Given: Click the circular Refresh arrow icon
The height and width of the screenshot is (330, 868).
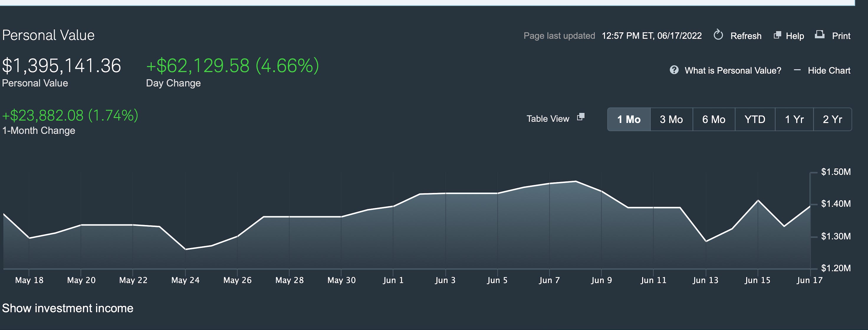Looking at the screenshot, I should point(718,35).
